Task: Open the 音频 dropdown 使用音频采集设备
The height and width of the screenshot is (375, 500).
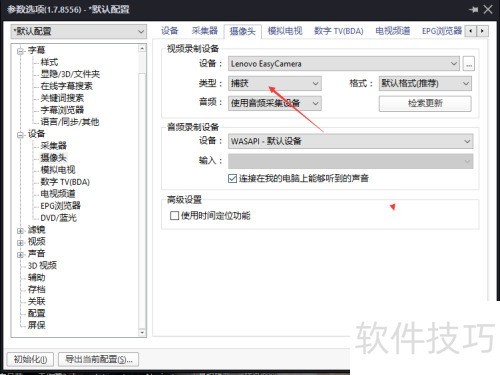Action: coord(275,103)
